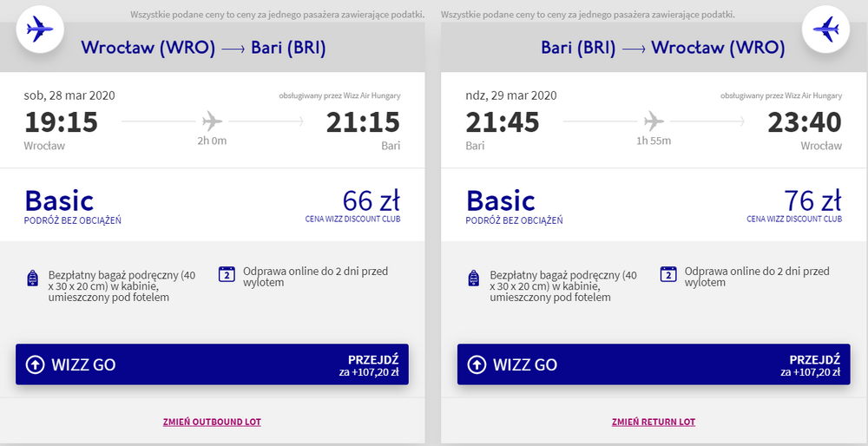Click the airplane icon between 19:15 and 21:15
868x446 pixels.
(213, 121)
